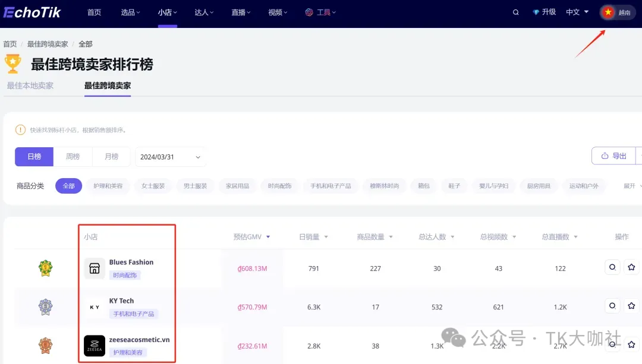Open zeeseacosmetic.vn shop name
This screenshot has height=364, width=642.
[139, 340]
